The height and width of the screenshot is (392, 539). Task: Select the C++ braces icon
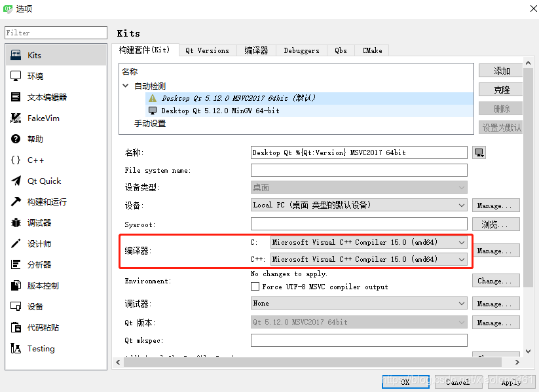tap(16, 160)
